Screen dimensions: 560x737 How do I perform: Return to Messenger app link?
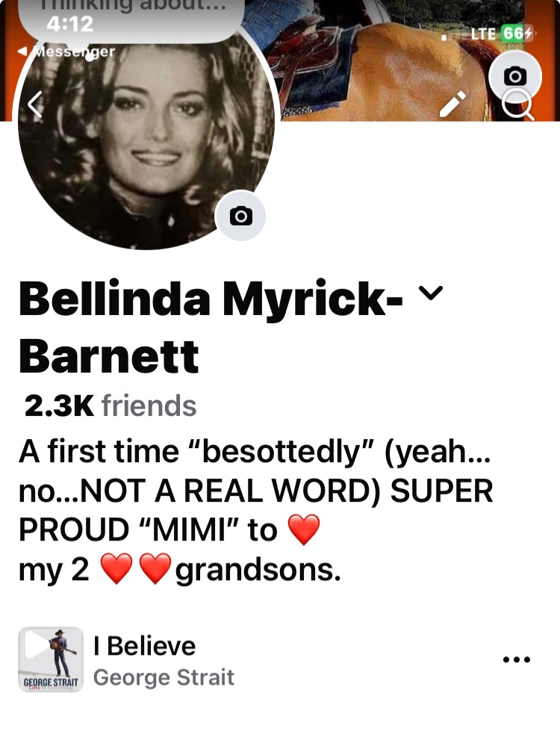click(66, 52)
